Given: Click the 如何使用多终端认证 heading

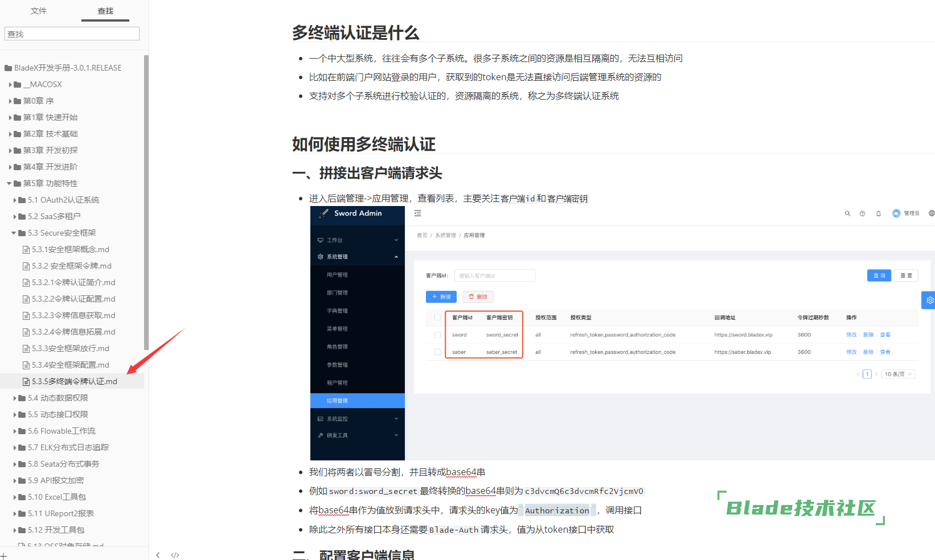Looking at the screenshot, I should tap(364, 144).
